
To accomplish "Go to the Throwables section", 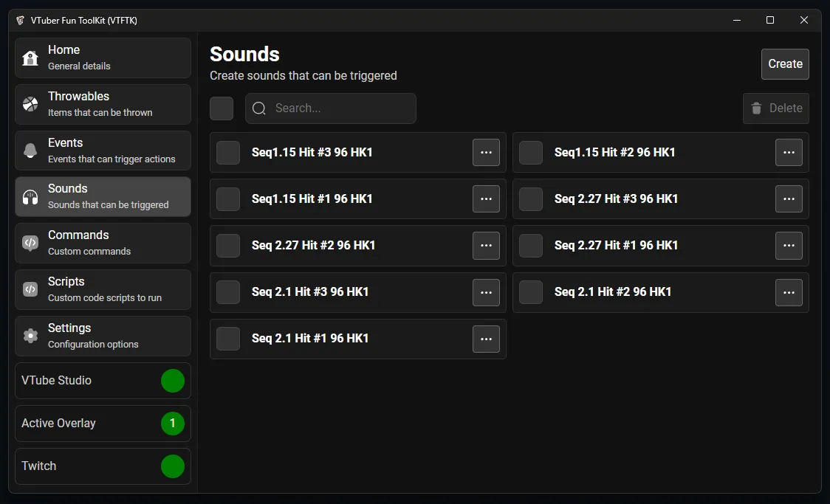I will [x=103, y=104].
